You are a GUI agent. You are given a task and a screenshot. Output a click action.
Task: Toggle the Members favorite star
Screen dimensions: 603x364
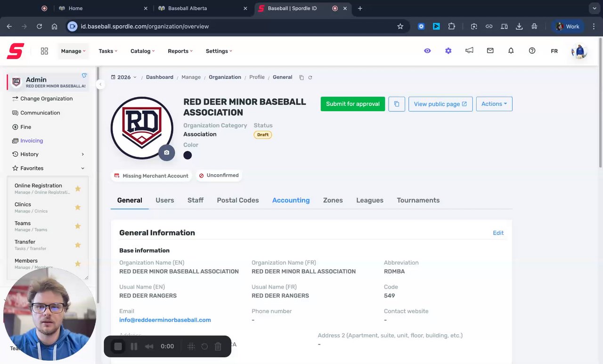[78, 264]
